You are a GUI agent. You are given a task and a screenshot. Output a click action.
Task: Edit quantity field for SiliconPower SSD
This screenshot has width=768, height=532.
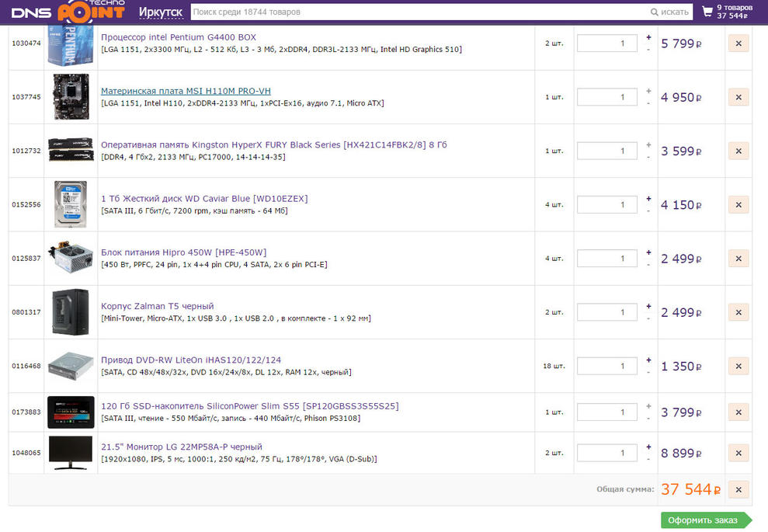(606, 412)
